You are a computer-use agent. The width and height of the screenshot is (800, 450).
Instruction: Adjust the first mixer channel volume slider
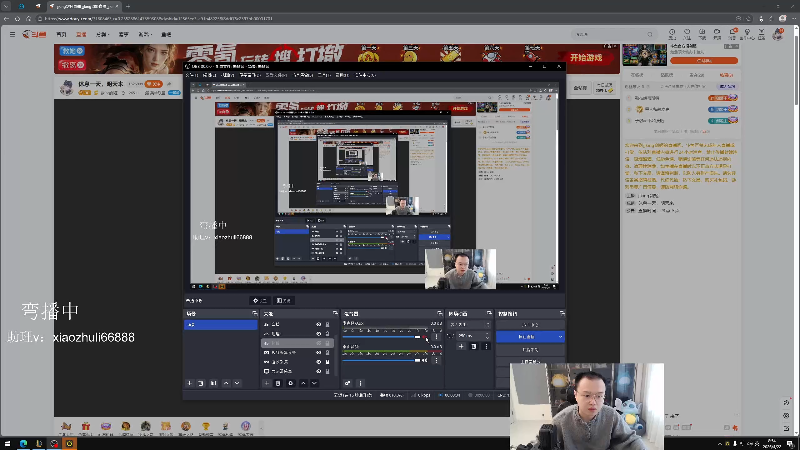point(381,337)
